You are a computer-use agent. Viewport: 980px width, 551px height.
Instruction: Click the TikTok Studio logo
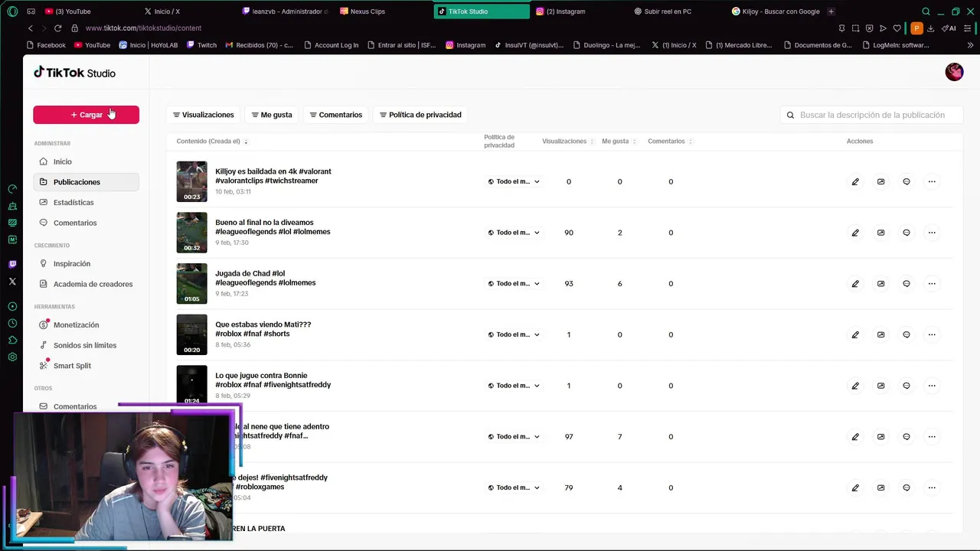pyautogui.click(x=74, y=73)
